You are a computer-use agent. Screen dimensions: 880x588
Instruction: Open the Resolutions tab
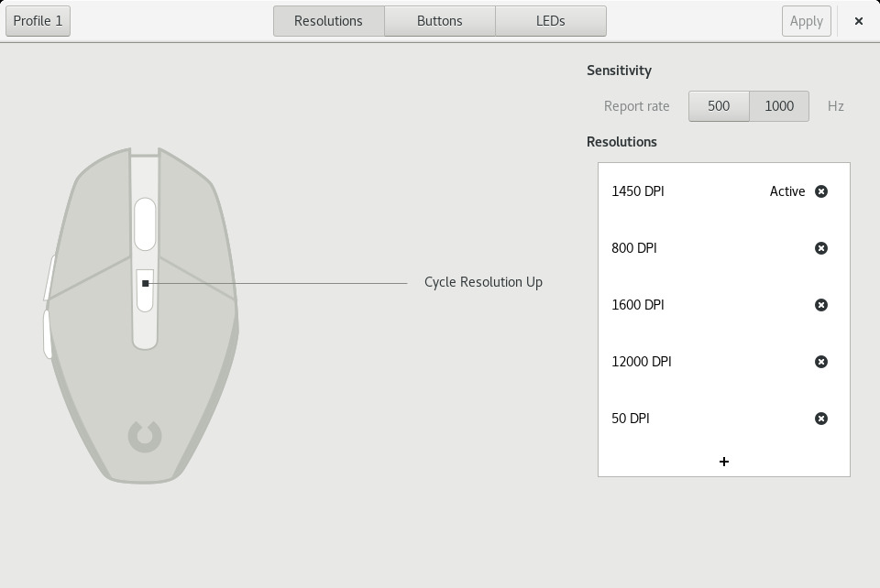click(328, 21)
